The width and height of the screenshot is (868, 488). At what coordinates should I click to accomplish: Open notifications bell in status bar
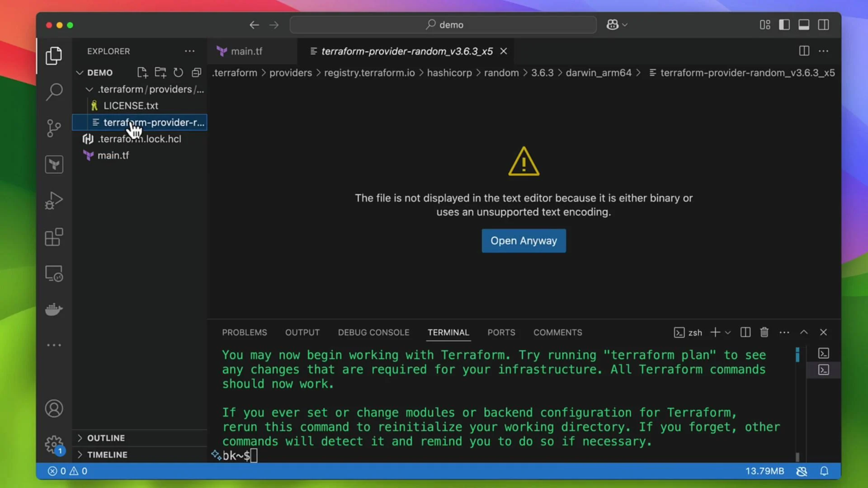click(824, 471)
